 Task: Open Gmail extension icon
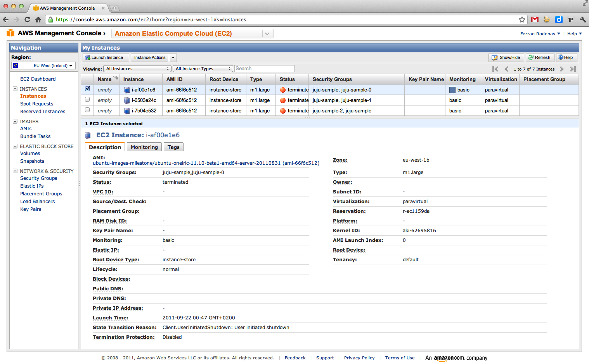[535, 19]
